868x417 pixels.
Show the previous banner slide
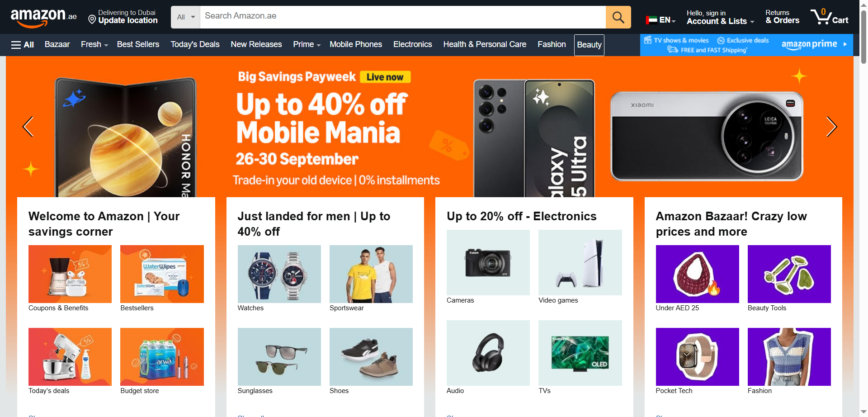coord(28,127)
